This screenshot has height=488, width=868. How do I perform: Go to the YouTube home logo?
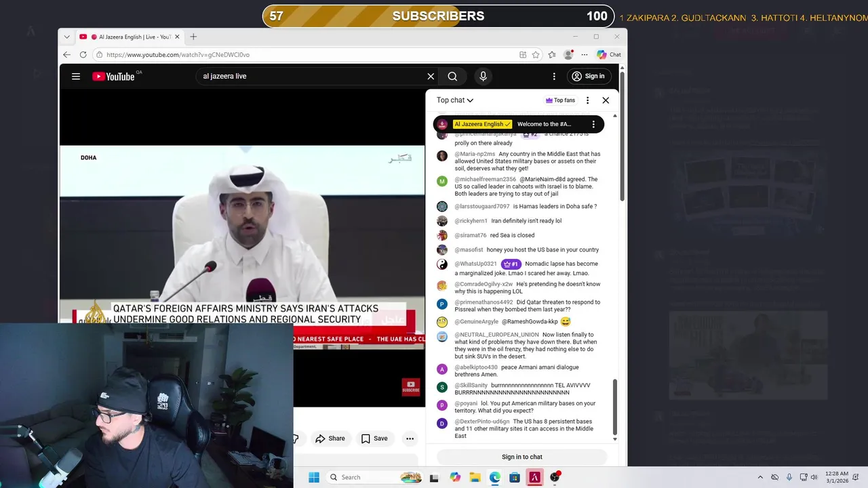pos(114,77)
